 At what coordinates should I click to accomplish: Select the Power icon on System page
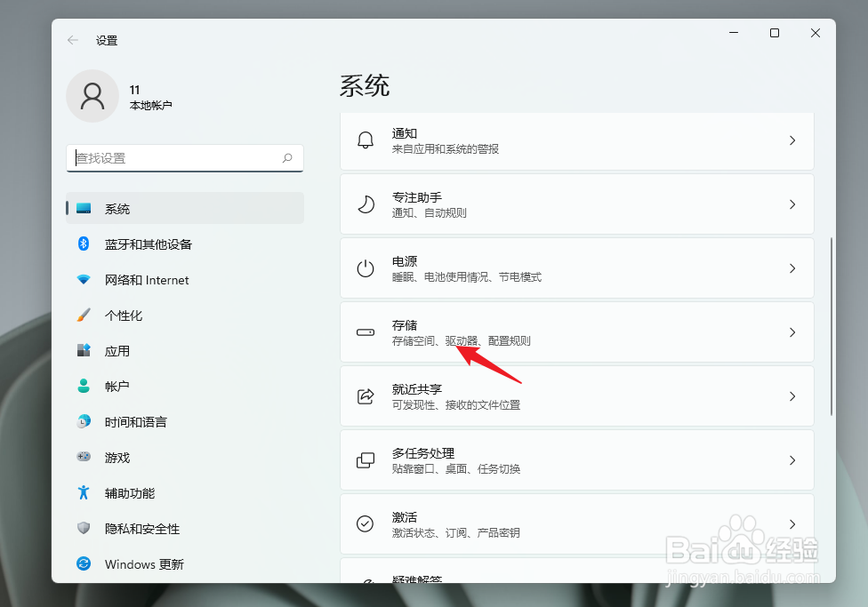366,268
